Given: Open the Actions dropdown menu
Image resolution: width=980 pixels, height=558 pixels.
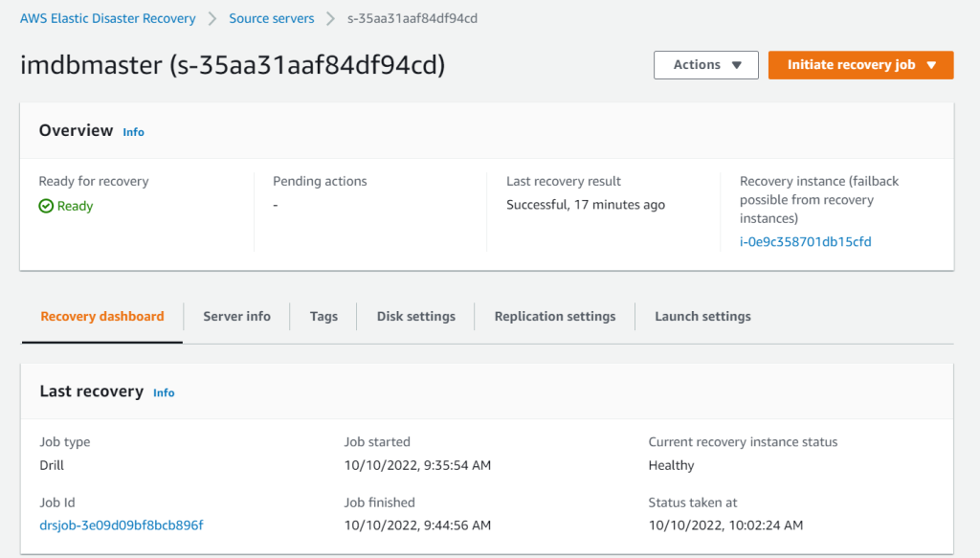Looking at the screenshot, I should pos(705,65).
